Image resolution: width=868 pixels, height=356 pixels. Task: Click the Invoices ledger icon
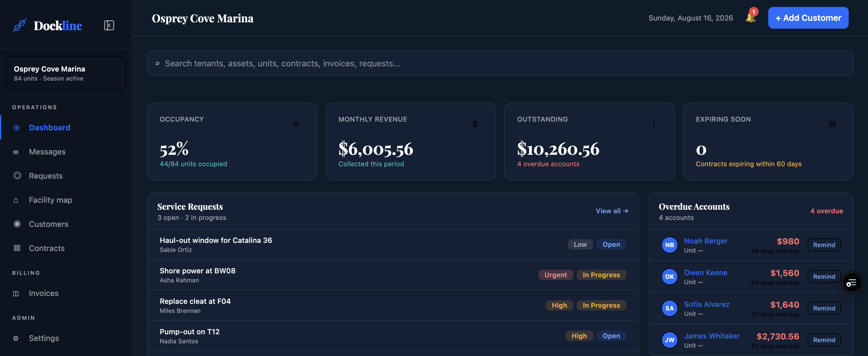click(16, 293)
